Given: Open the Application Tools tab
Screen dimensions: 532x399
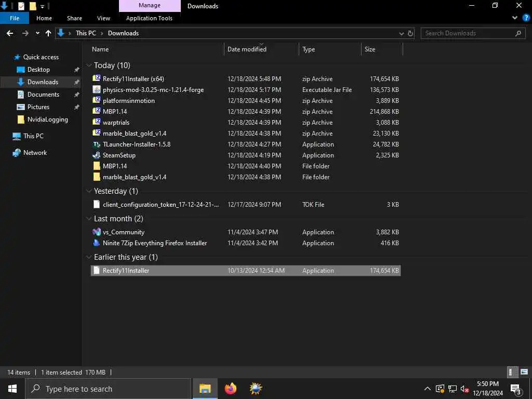Looking at the screenshot, I should (x=149, y=18).
